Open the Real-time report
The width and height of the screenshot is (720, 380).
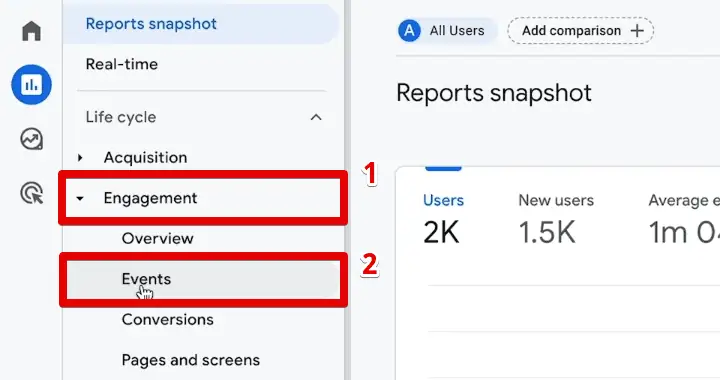122,64
